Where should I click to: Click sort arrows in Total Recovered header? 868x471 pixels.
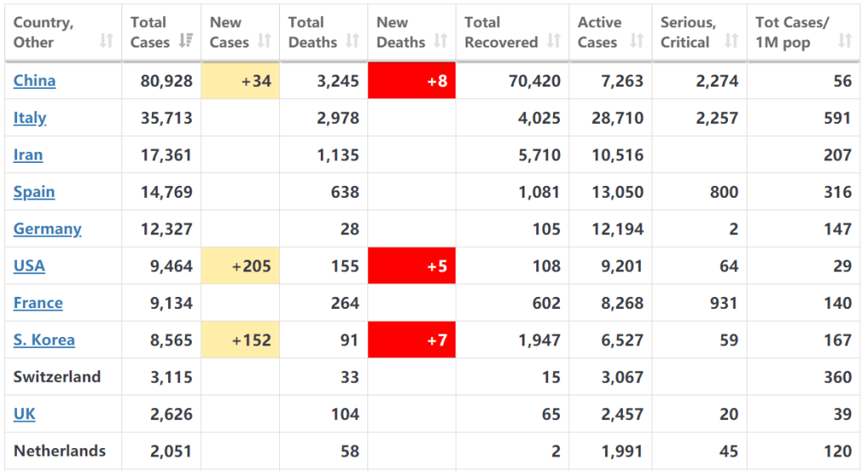(553, 42)
